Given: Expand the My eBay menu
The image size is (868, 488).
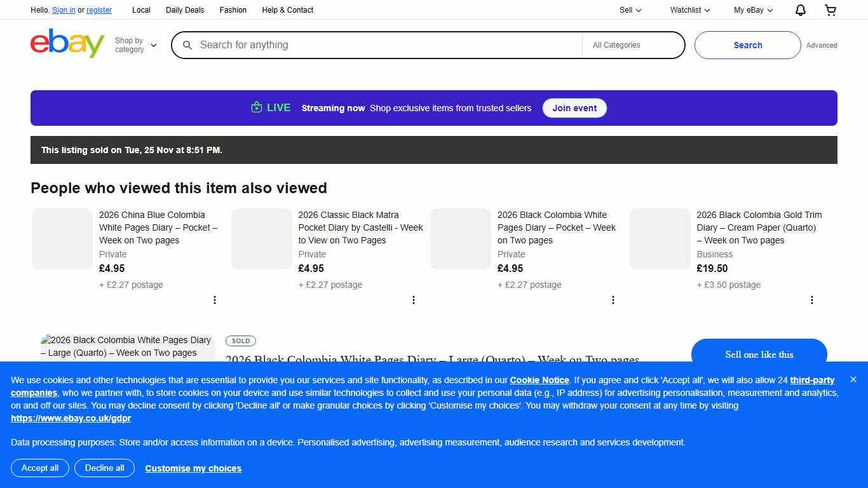Looking at the screenshot, I should (x=753, y=10).
